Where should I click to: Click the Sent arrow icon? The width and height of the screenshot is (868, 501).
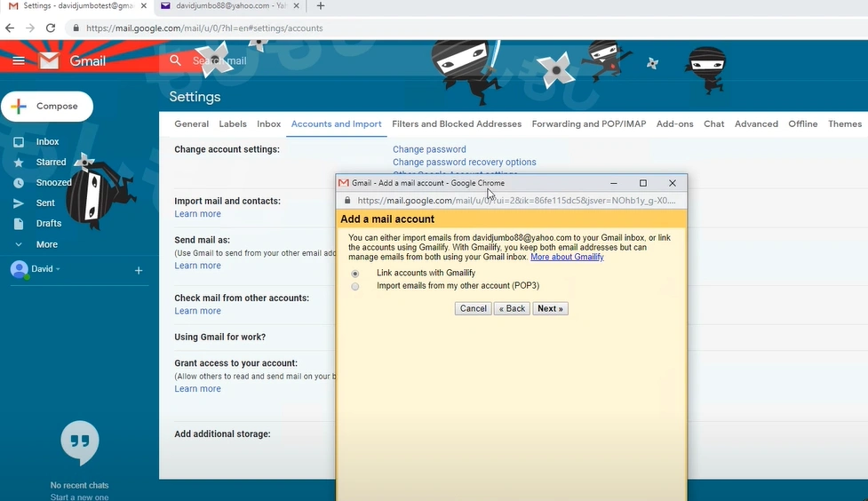(x=19, y=203)
